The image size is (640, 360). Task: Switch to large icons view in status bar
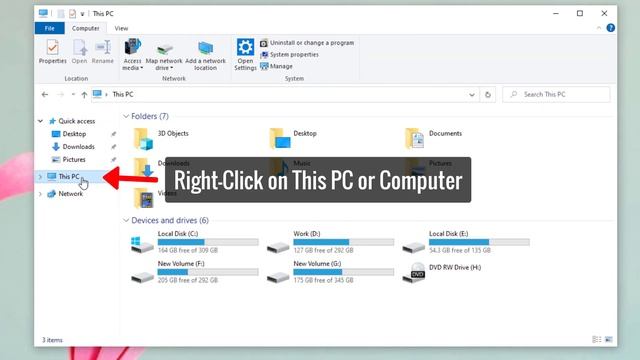pos(609,340)
